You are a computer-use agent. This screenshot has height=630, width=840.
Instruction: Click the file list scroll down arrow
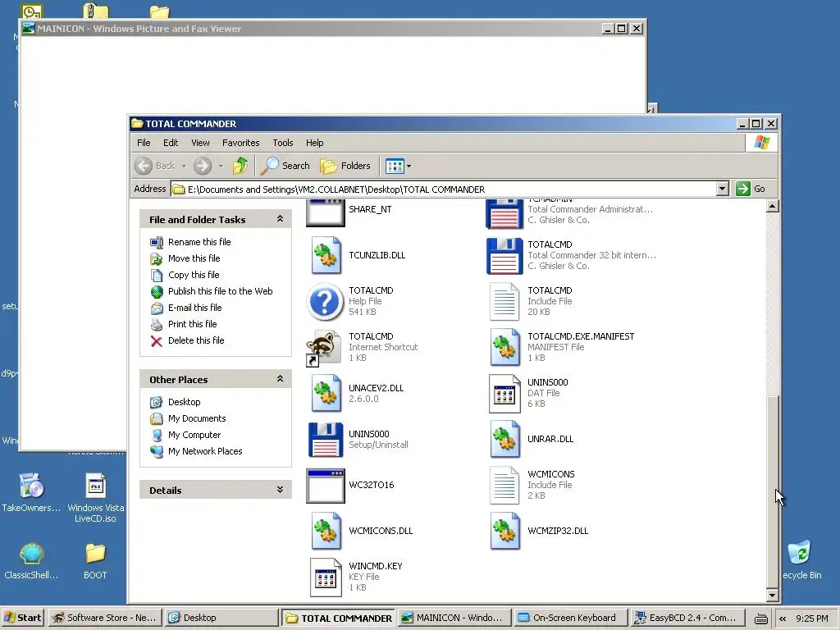[772, 595]
